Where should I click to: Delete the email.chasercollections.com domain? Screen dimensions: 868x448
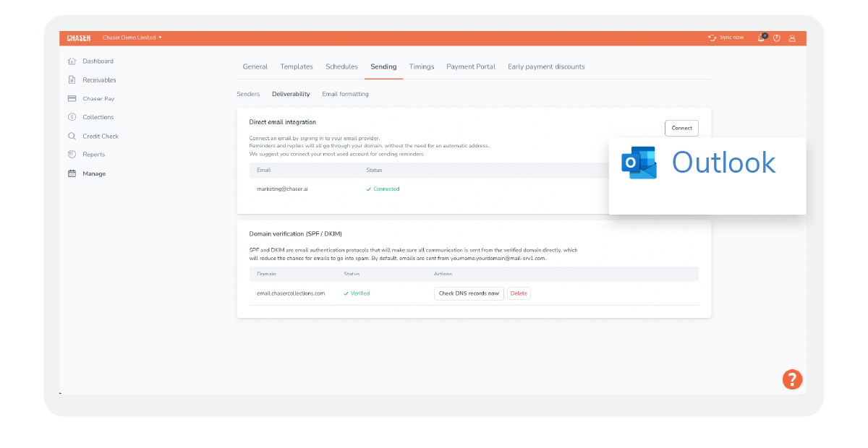pos(519,293)
